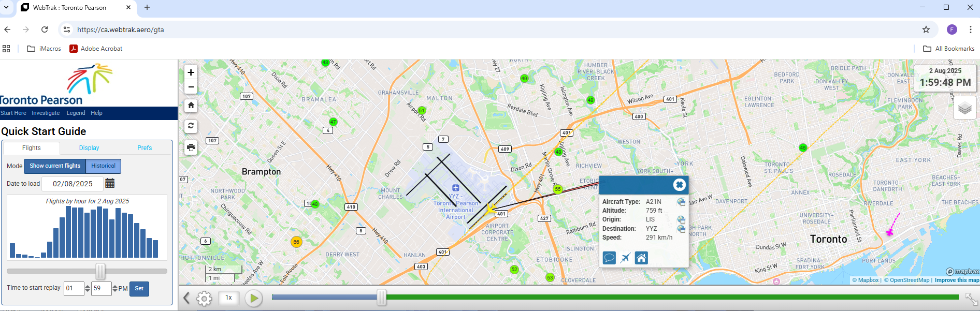Open the map layers selector
980x311 pixels.
coord(964,108)
